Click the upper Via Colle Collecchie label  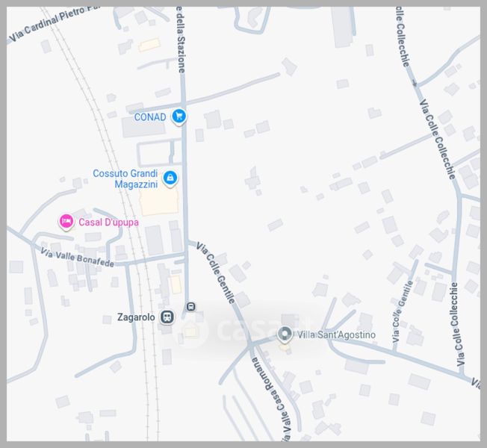pyautogui.click(x=438, y=140)
